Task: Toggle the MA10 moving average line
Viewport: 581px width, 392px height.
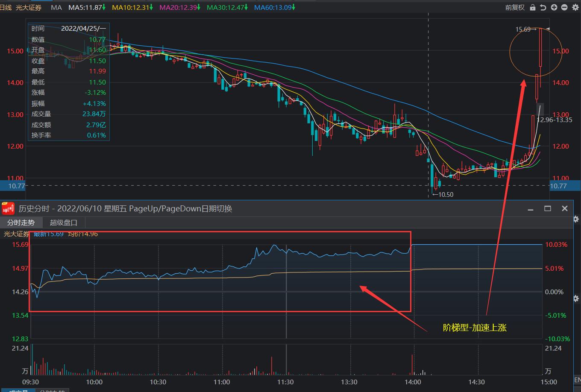Action: (132, 7)
